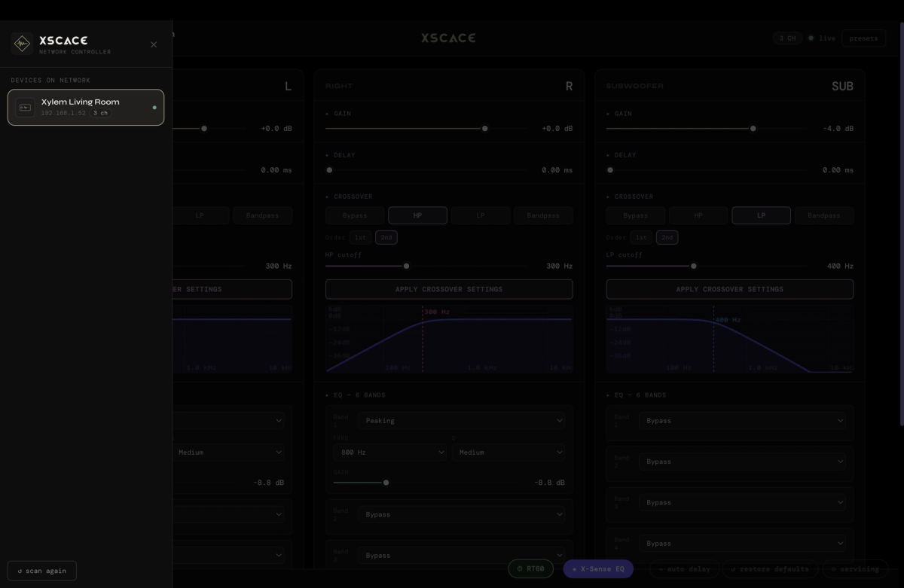
Task: Adjust the Right channel gain slider
Action: coord(426,129)
